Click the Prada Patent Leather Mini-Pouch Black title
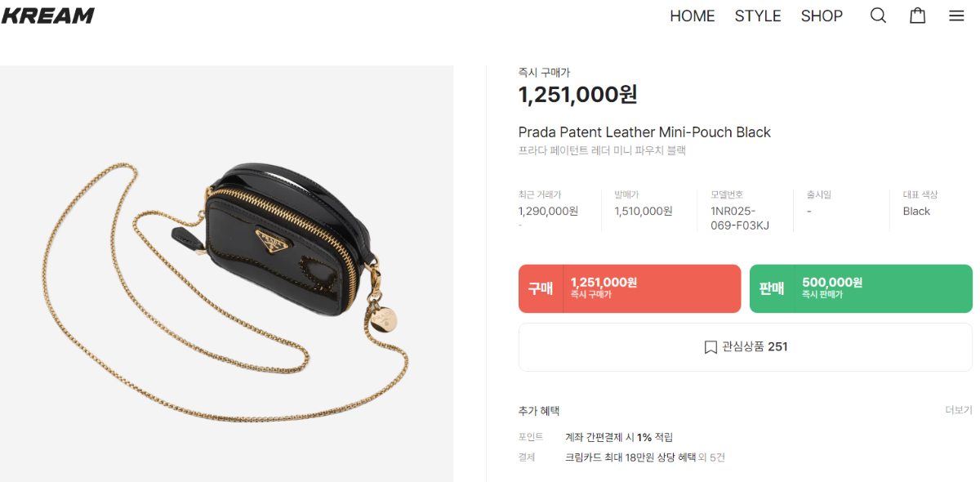The width and height of the screenshot is (980, 482). point(644,132)
